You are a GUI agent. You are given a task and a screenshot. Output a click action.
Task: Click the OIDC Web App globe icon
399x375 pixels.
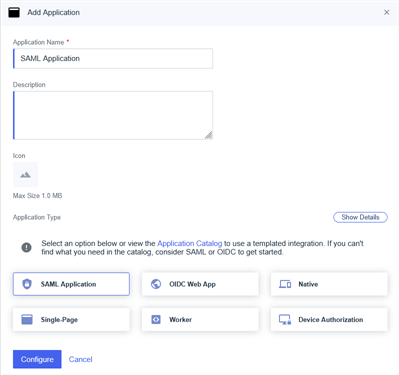click(156, 284)
